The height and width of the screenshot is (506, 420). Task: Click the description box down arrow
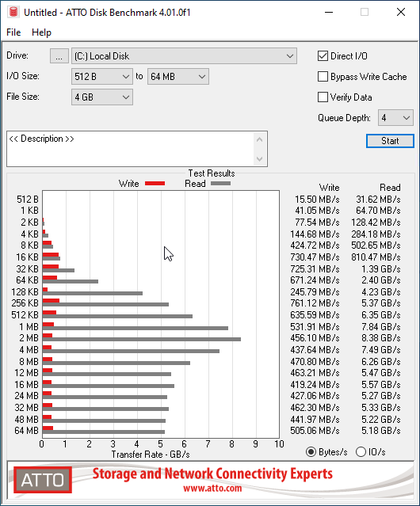(x=259, y=158)
